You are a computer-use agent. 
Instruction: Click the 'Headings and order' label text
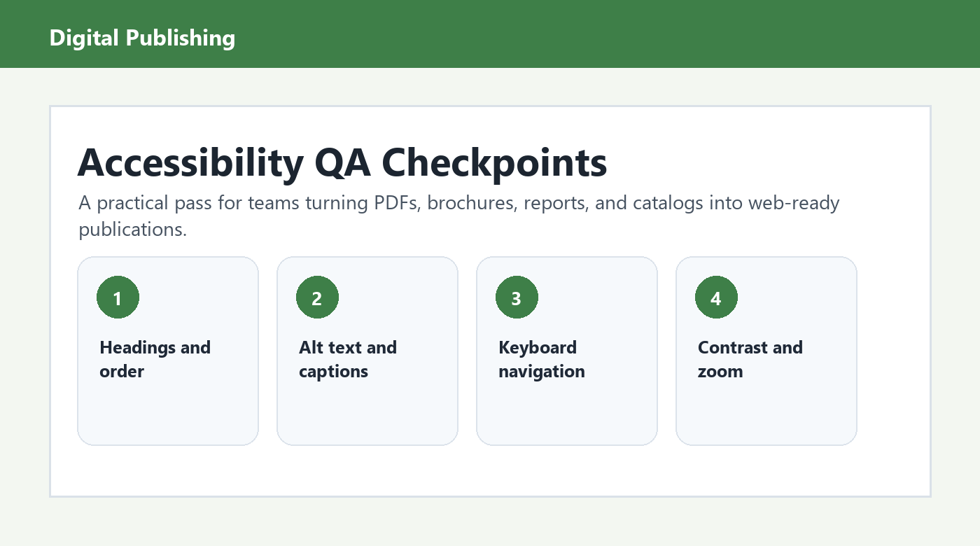pyautogui.click(x=155, y=359)
